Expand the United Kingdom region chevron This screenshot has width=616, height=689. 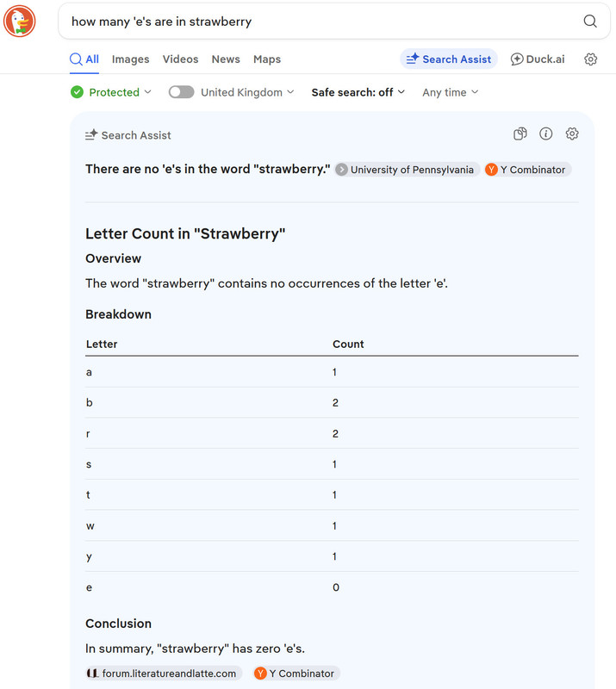(290, 92)
